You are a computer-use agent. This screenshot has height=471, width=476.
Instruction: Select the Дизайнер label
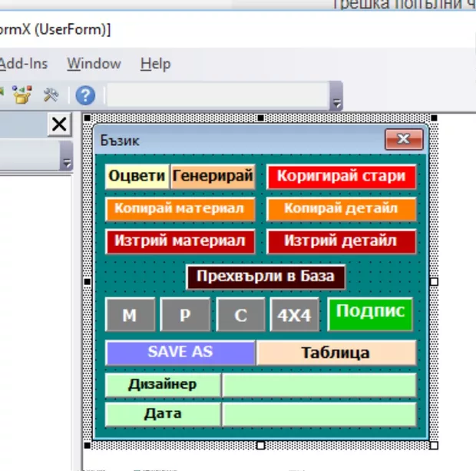[163, 385]
